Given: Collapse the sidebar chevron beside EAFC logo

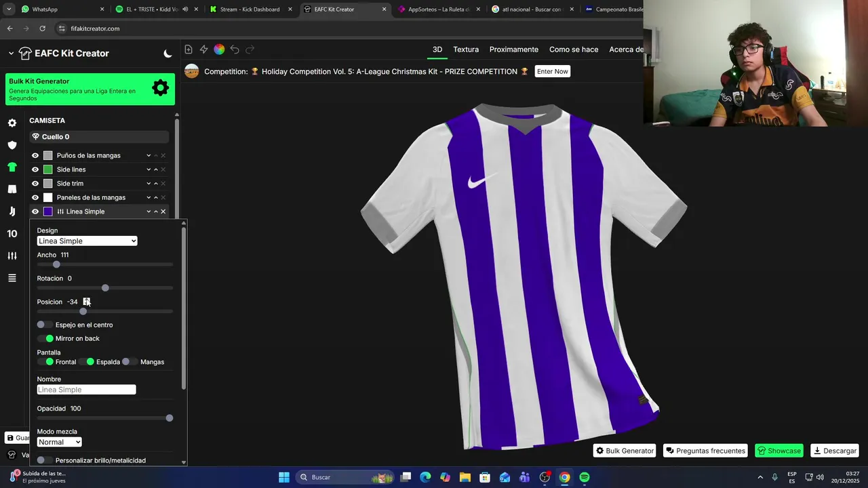Looking at the screenshot, I should click(x=11, y=54).
